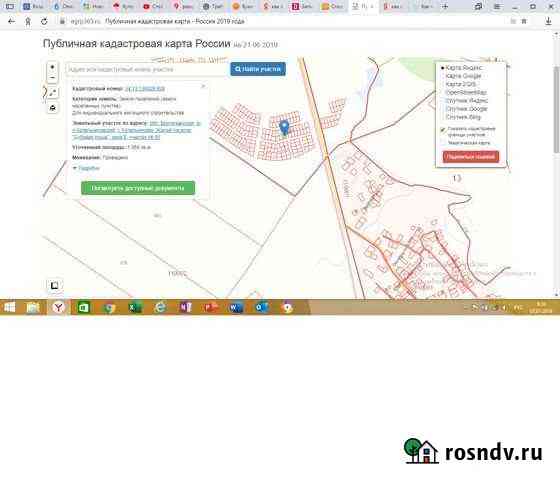560x480 pixels.
Task: Open the cadastral number link
Action: (145, 89)
